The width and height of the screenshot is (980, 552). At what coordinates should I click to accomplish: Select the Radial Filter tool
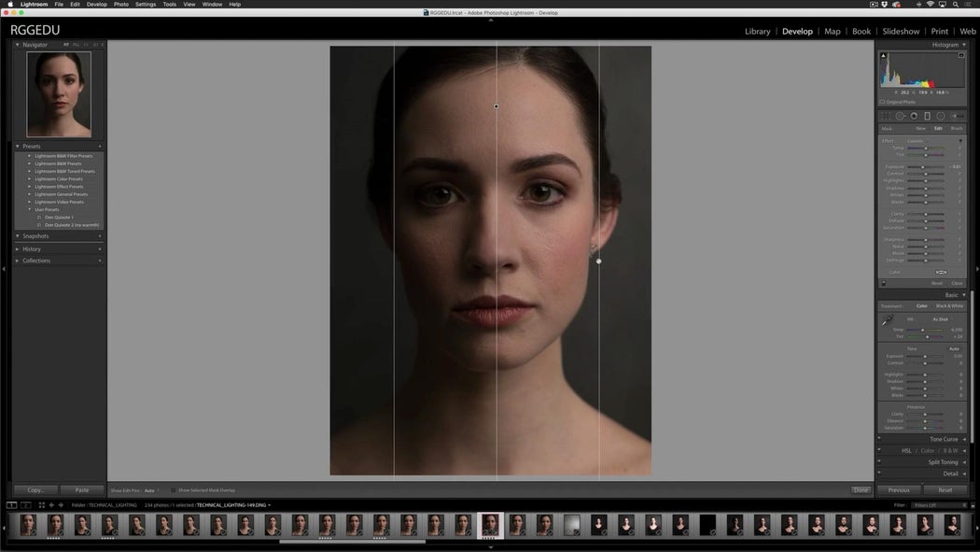940,116
